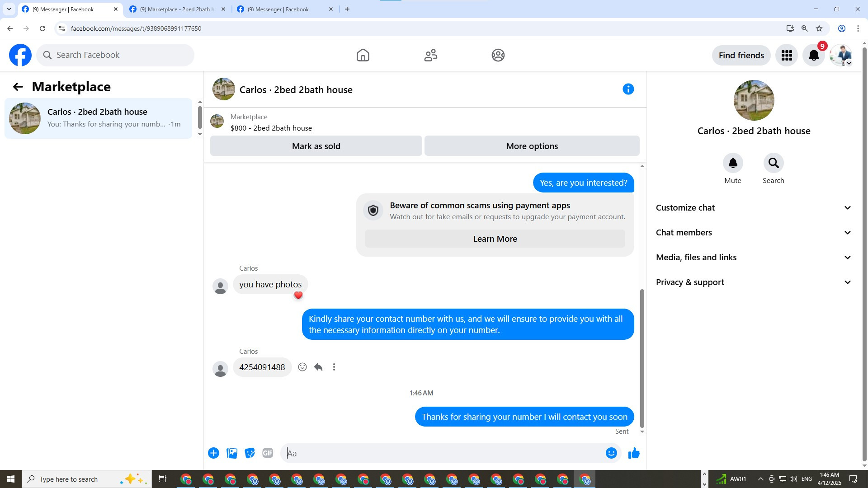Attach a photo using the image icon
The height and width of the screenshot is (488, 868).
point(232,453)
